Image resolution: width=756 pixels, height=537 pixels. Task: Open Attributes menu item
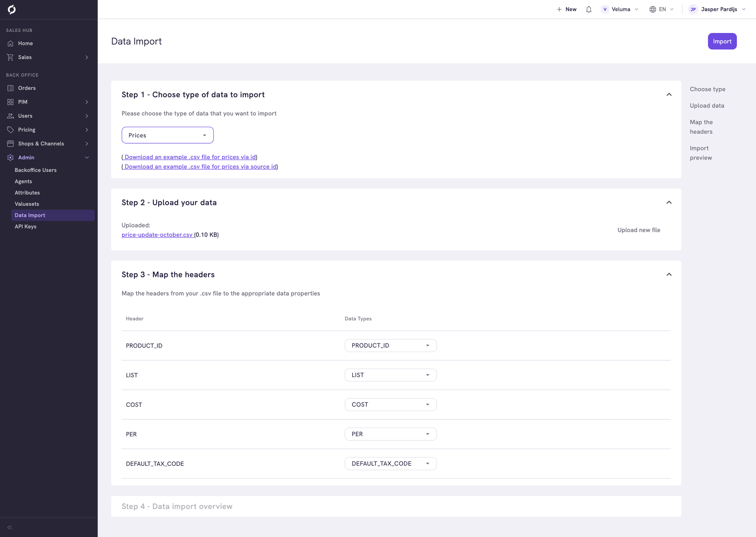click(x=27, y=193)
